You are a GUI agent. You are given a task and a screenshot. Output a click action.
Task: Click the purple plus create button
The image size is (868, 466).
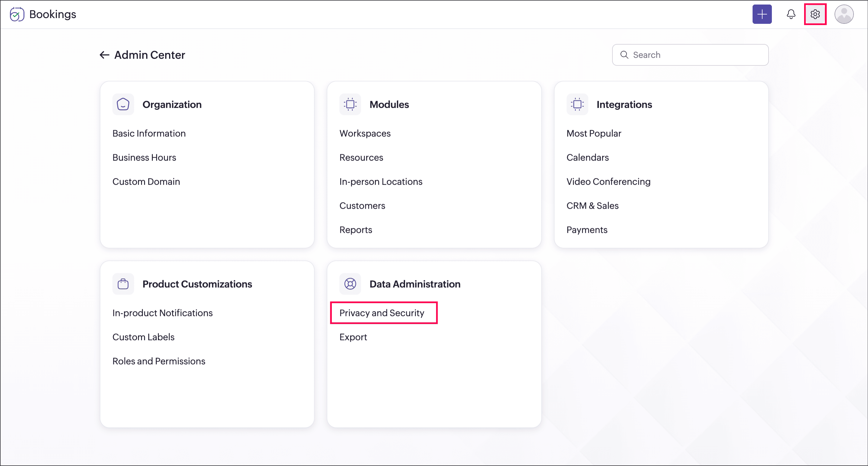[x=762, y=14]
